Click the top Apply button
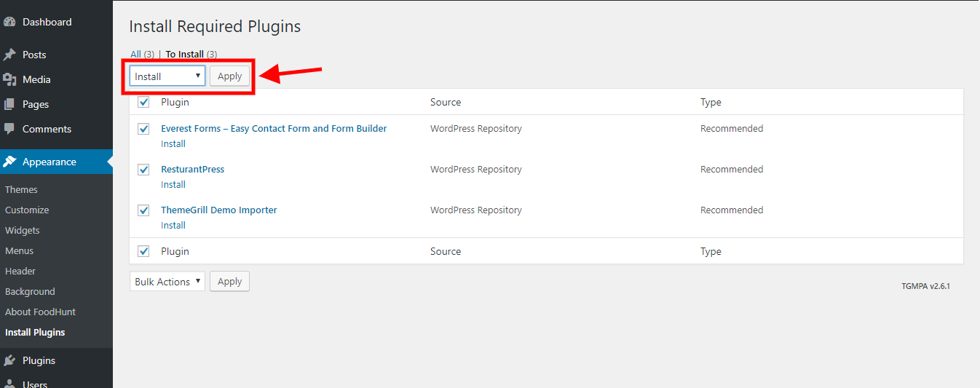980x388 pixels. pyautogui.click(x=229, y=76)
